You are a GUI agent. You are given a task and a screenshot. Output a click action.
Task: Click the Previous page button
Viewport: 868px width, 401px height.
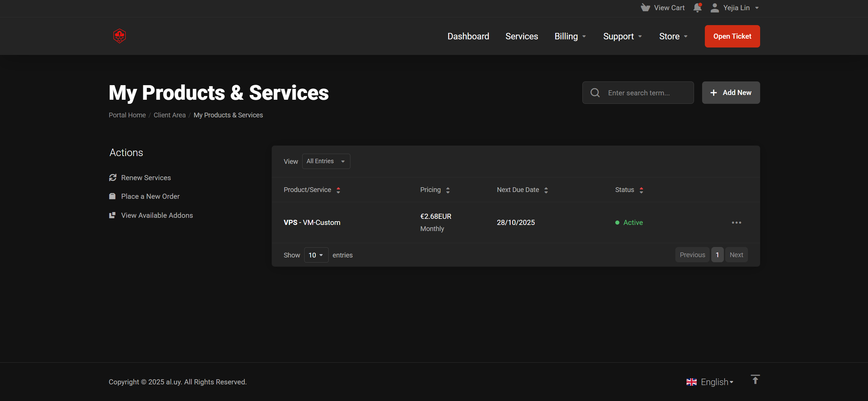(692, 255)
